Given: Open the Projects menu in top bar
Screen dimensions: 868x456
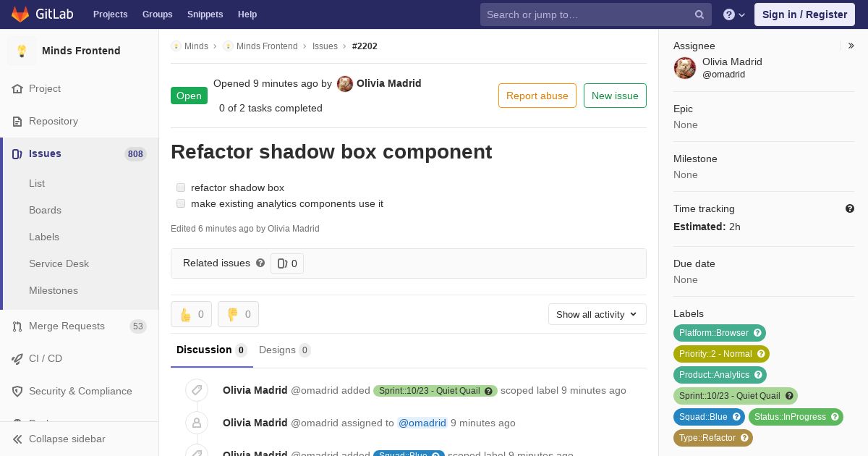Looking at the screenshot, I should pos(110,14).
